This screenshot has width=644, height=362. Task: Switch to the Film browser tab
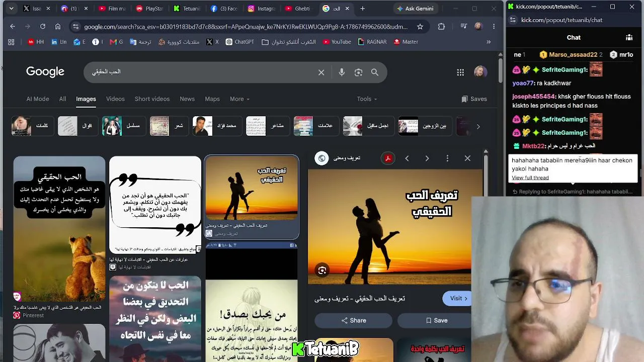tap(112, 9)
